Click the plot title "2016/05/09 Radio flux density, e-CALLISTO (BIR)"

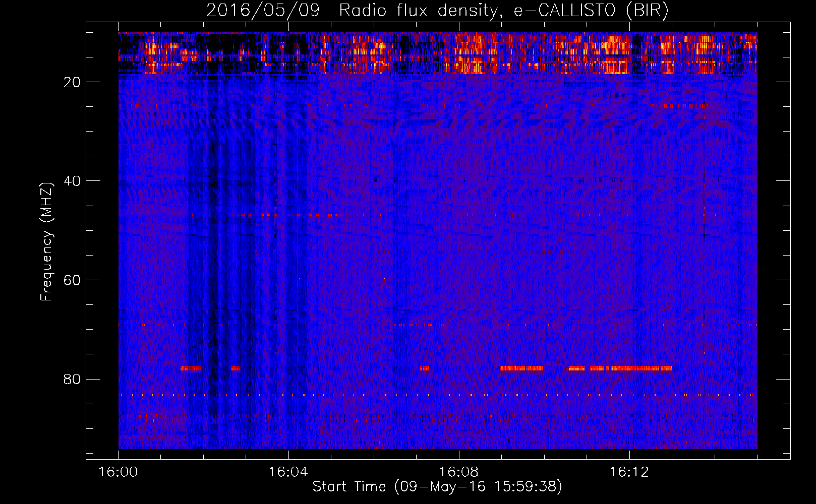[437, 10]
